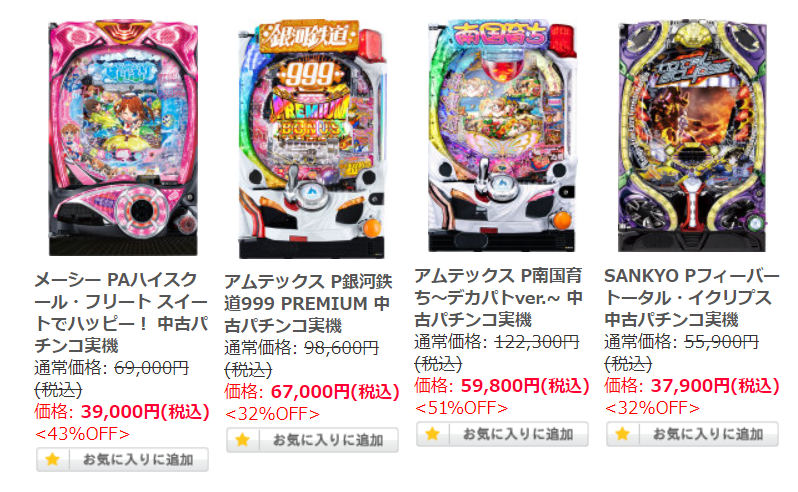Click star icon under P銀河鉄道999 PREMIUM
Image resolution: width=798 pixels, height=492 pixels.
click(x=243, y=440)
